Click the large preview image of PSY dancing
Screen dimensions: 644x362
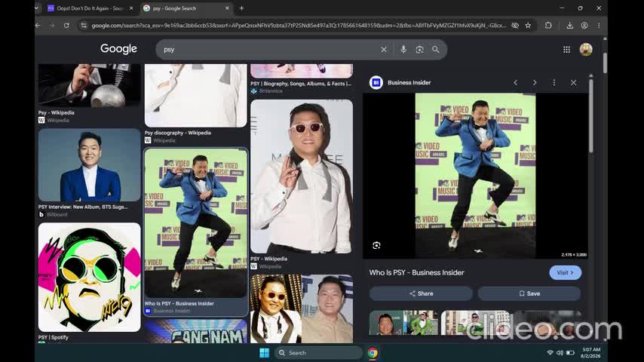point(475,176)
